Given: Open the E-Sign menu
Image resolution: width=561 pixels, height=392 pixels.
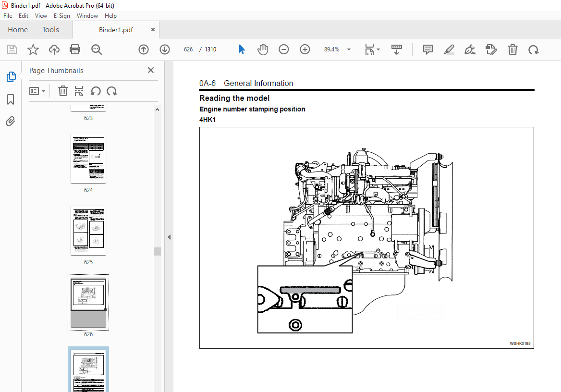Looking at the screenshot, I should coord(62,16).
